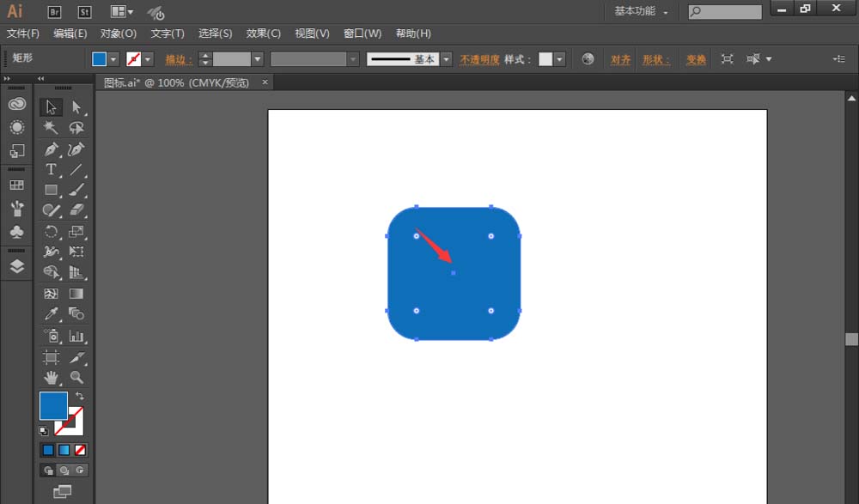Viewport: 859px width, 504px height.
Task: Click the 不透明度 opacity link
Action: click(x=479, y=59)
